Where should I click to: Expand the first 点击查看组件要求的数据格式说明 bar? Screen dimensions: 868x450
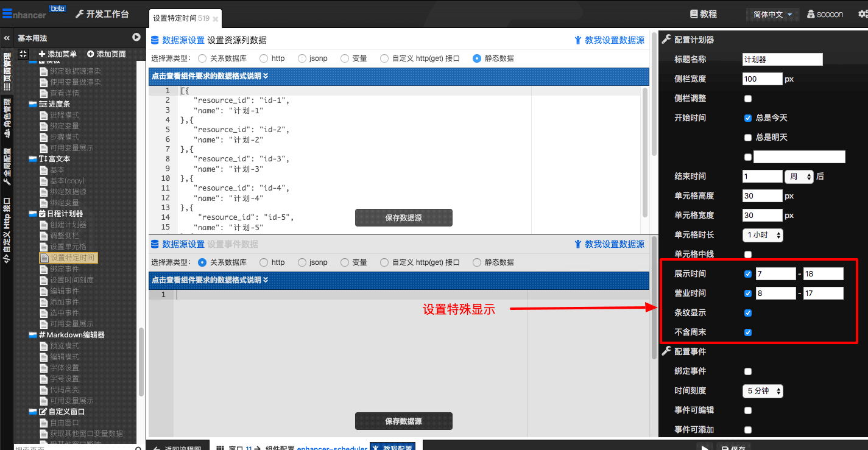click(399, 76)
